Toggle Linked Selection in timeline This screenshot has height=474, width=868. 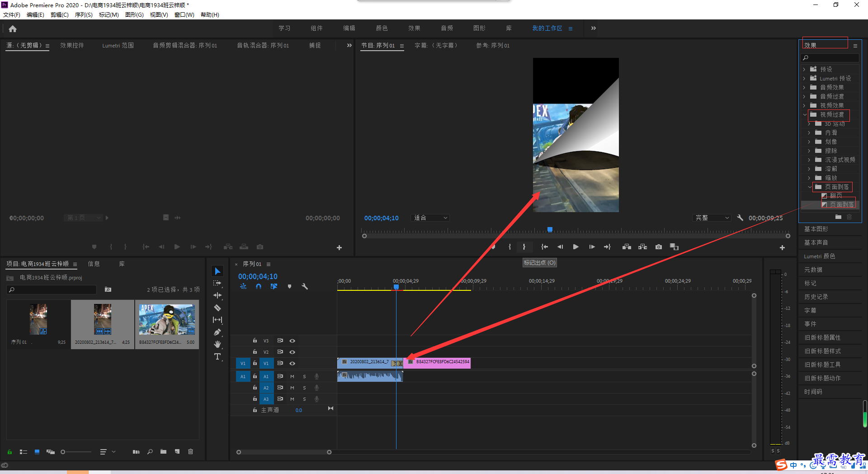(274, 286)
